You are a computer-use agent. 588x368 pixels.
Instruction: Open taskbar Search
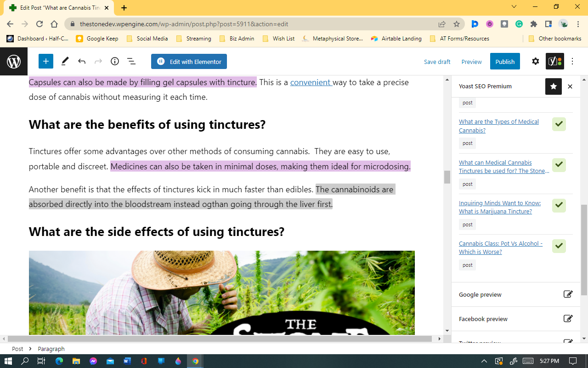coord(25,361)
